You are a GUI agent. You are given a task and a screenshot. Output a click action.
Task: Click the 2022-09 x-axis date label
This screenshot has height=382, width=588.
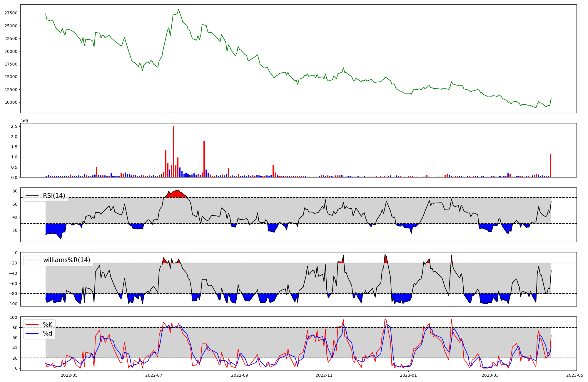[240, 375]
